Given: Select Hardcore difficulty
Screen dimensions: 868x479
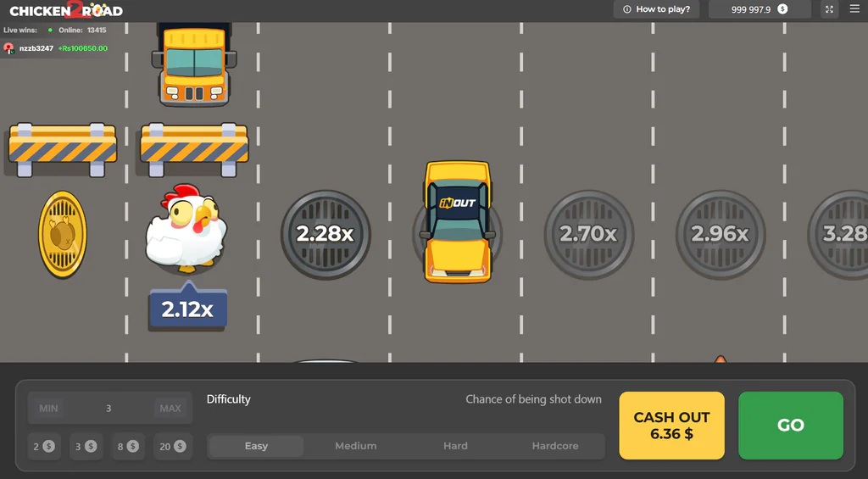Looking at the screenshot, I should pyautogui.click(x=555, y=446).
